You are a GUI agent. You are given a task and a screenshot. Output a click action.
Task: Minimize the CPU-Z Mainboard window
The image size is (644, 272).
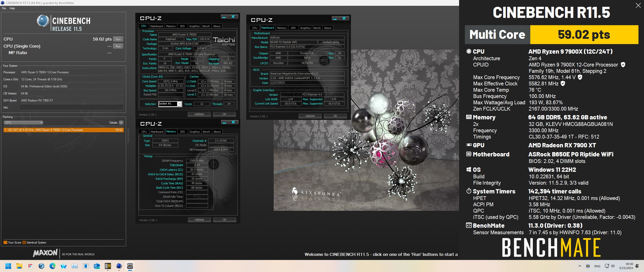pyautogui.click(x=335, y=18)
